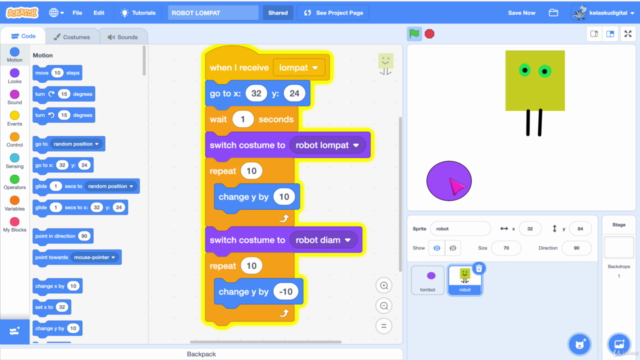Edit the sprite Direction field
The width and height of the screenshot is (640, 360).
click(x=576, y=248)
